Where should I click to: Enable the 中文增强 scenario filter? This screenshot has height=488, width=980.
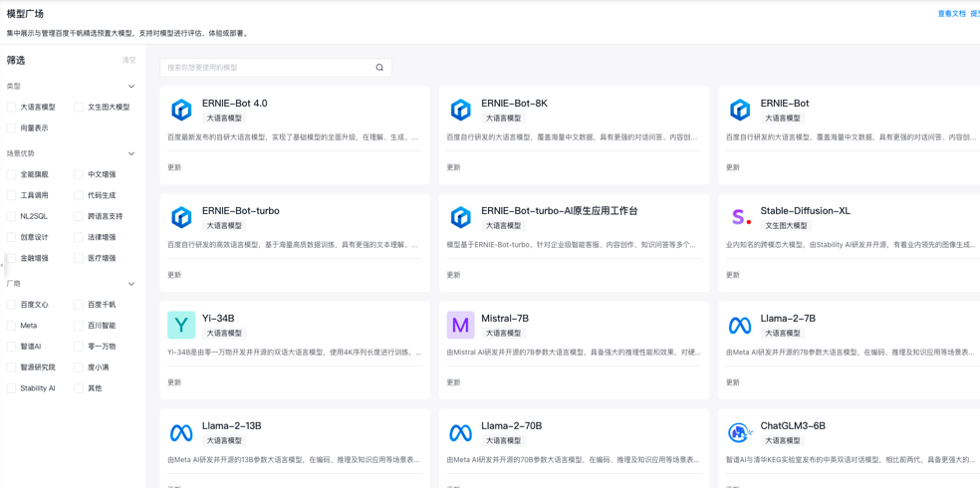point(79,174)
